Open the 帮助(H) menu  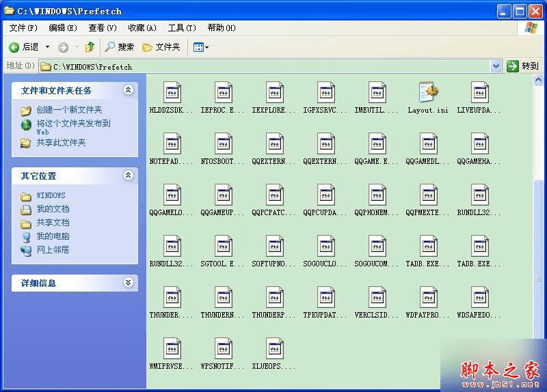click(222, 28)
